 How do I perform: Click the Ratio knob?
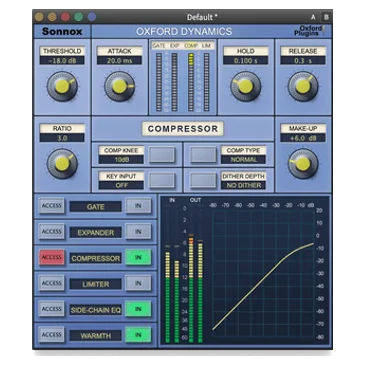coord(62,164)
